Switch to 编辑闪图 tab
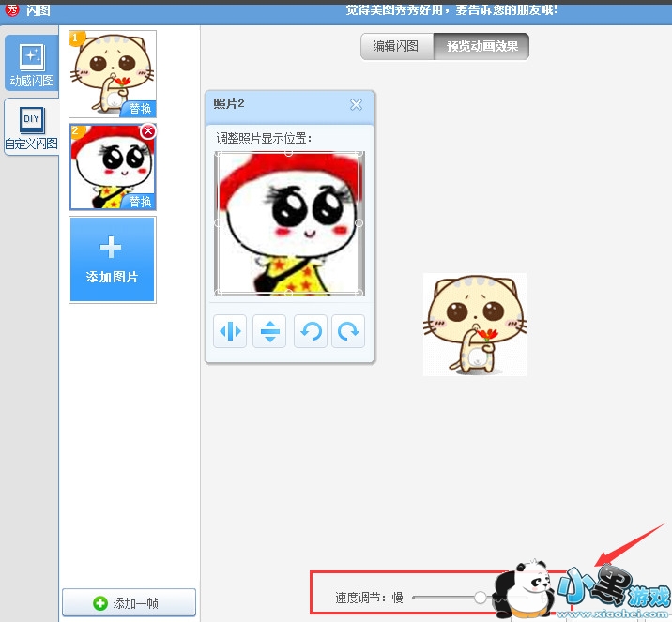This screenshot has width=672, height=622. coord(396,46)
